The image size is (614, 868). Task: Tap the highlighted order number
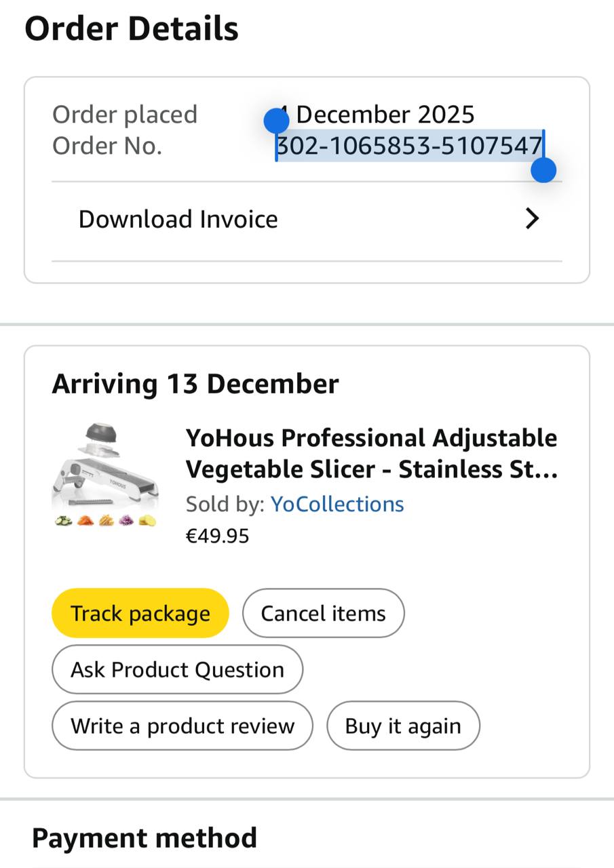tap(410, 146)
